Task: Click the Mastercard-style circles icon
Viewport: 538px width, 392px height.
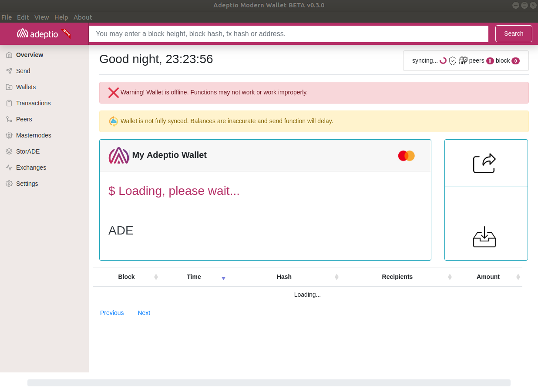Action: click(x=407, y=156)
